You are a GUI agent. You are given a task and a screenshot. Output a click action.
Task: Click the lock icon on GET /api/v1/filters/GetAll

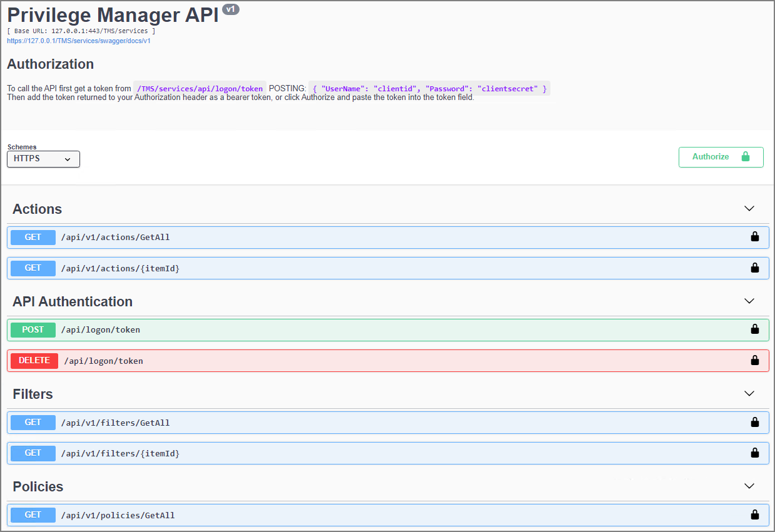tap(754, 422)
